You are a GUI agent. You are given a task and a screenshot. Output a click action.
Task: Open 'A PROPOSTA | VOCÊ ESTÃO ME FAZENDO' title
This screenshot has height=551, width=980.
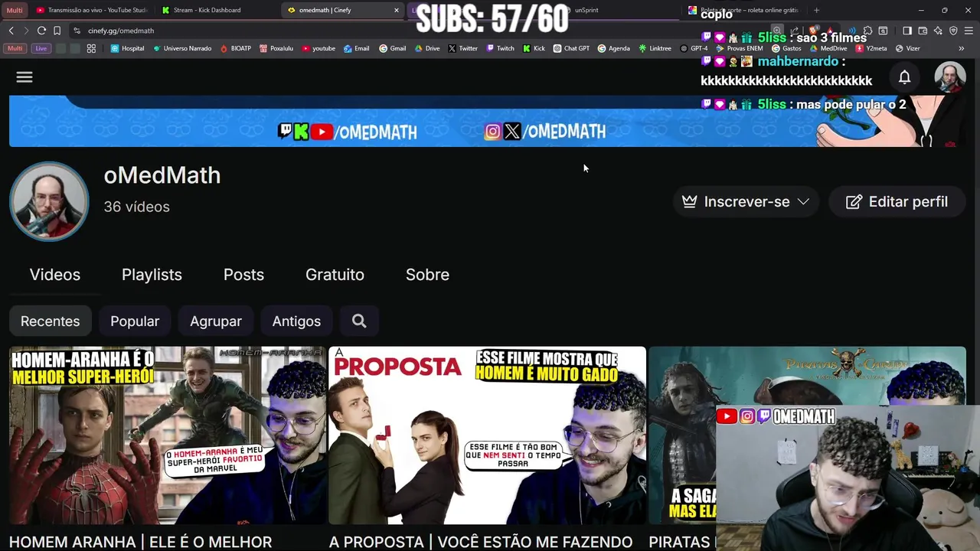[481, 542]
